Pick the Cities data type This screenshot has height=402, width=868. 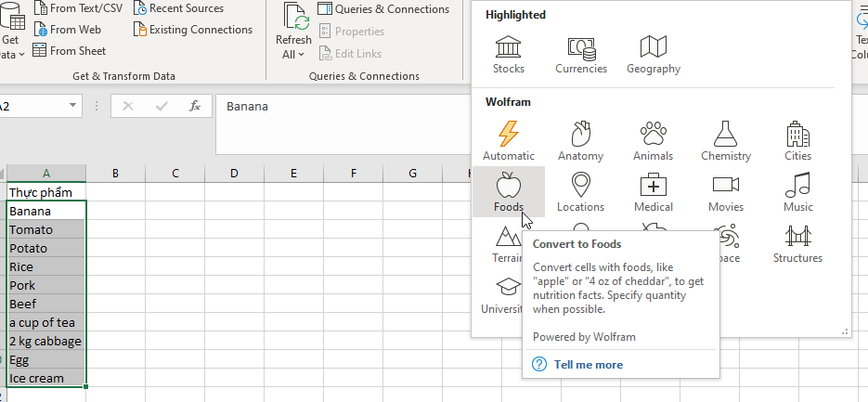pyautogui.click(x=797, y=140)
